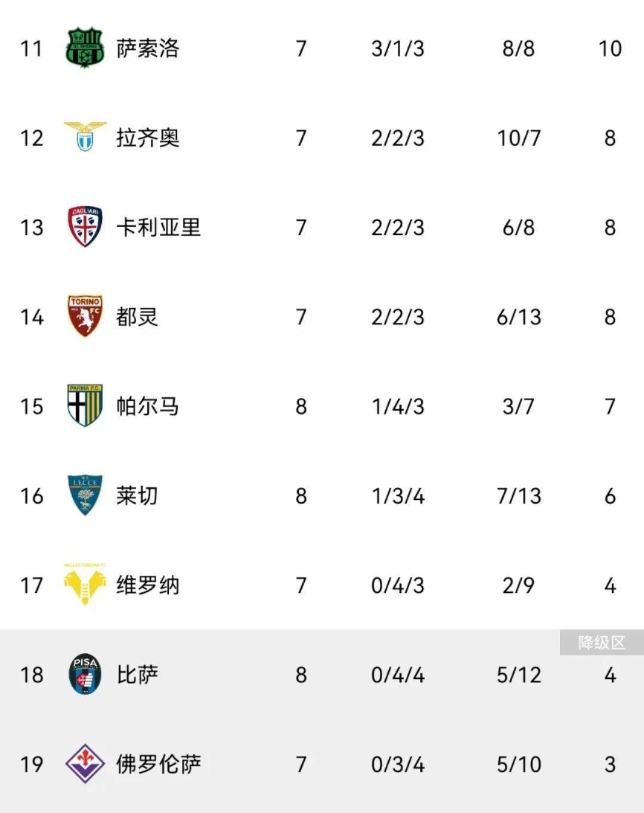The height and width of the screenshot is (813, 644).
Task: Select team name 佛罗伦萨
Action: point(158,764)
